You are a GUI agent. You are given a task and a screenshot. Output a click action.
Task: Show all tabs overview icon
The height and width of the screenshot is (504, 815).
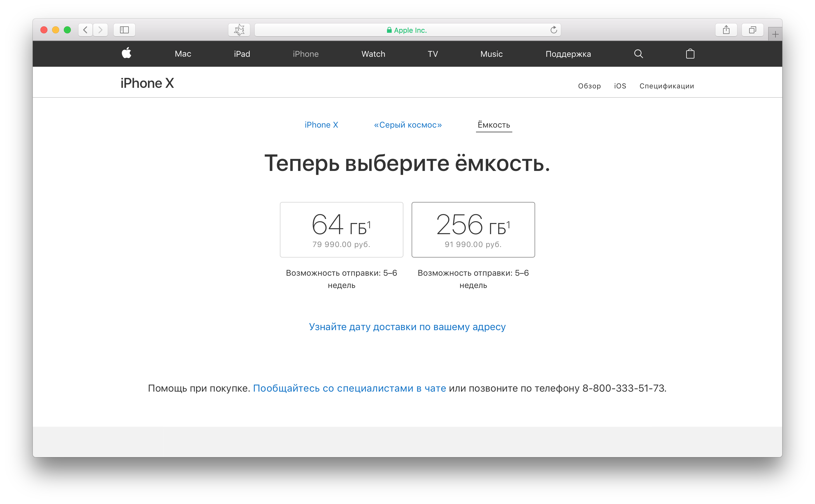click(x=752, y=30)
